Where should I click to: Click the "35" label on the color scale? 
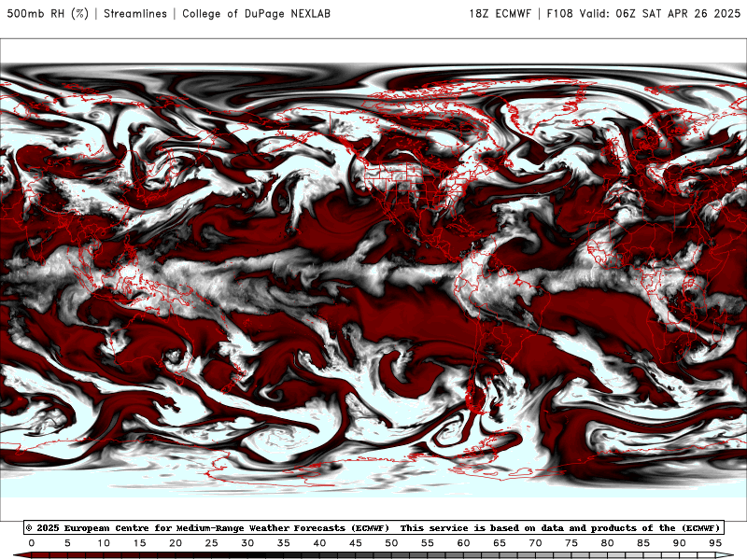click(284, 543)
